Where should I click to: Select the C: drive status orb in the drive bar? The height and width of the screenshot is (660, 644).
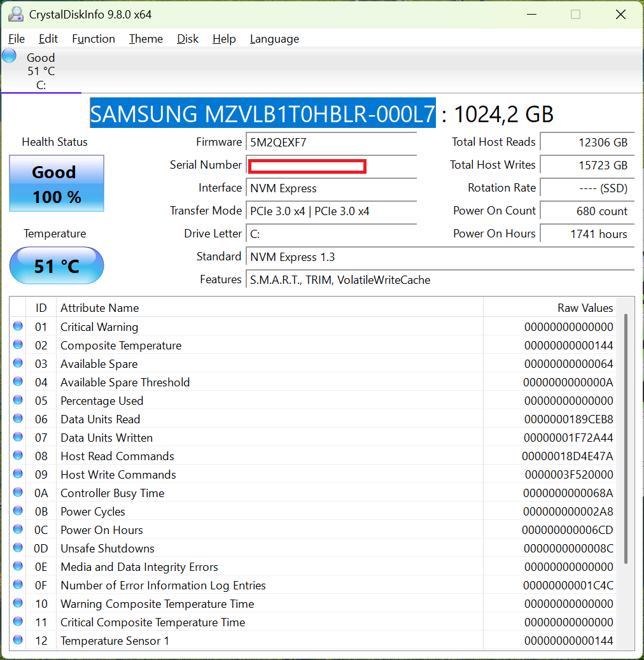9,55
